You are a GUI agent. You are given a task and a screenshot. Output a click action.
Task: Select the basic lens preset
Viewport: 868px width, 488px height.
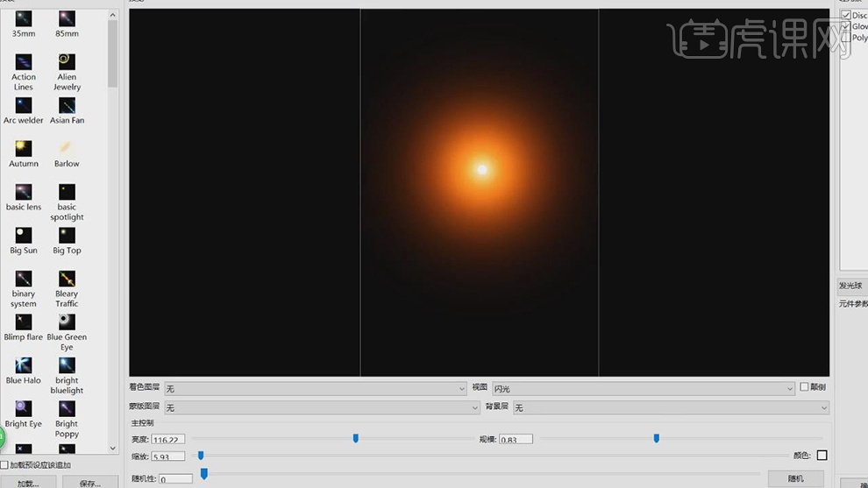coord(24,197)
